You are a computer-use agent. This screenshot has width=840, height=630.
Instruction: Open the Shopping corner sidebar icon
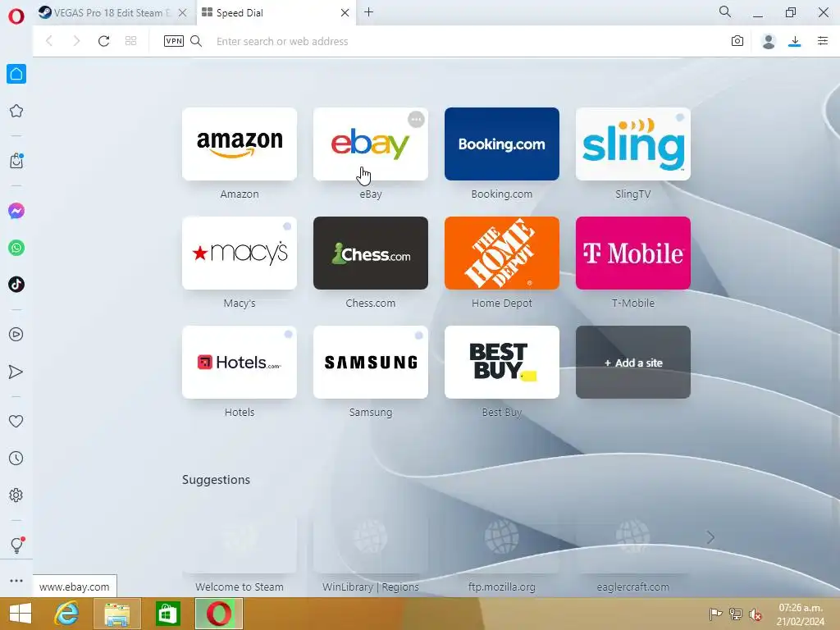click(x=16, y=161)
